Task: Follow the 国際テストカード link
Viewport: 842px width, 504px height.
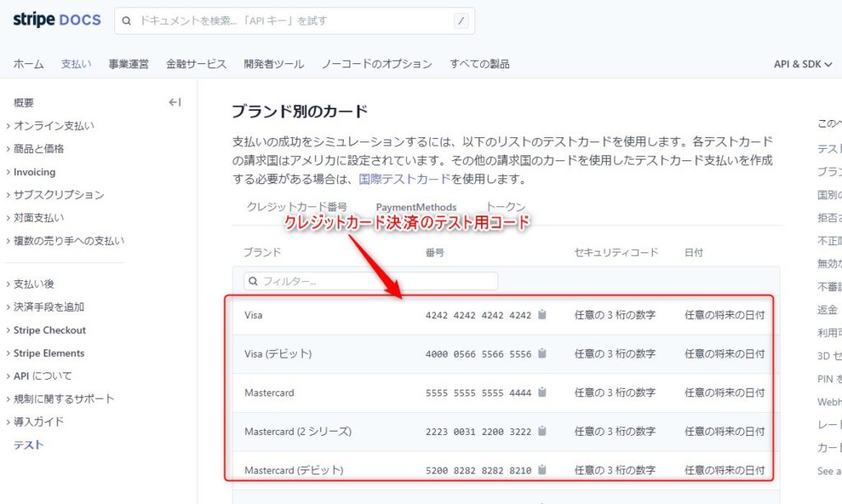Action: pyautogui.click(x=405, y=178)
